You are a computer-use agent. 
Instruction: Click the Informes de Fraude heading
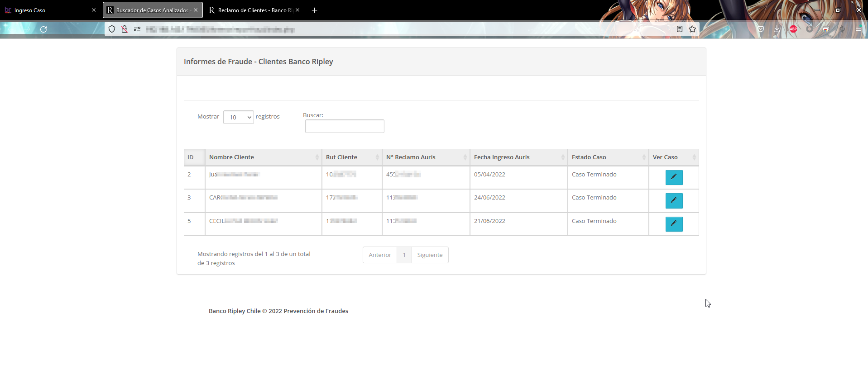(259, 62)
